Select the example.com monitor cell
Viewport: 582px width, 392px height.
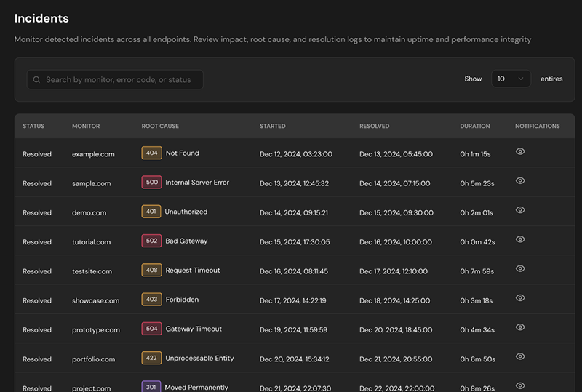pos(93,154)
